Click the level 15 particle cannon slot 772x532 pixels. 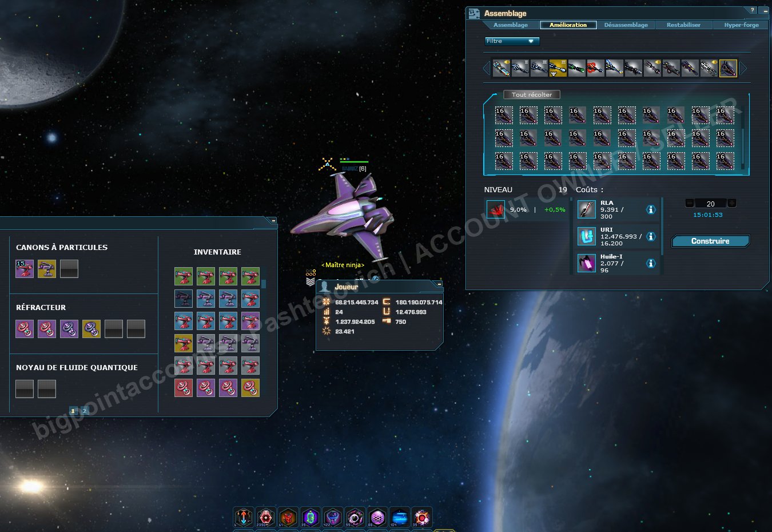[x=25, y=269]
